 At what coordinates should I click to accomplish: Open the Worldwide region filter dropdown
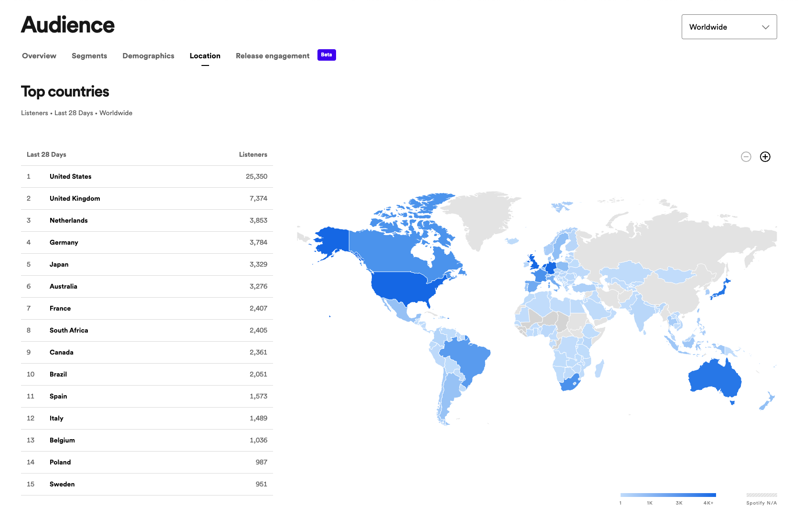point(729,27)
